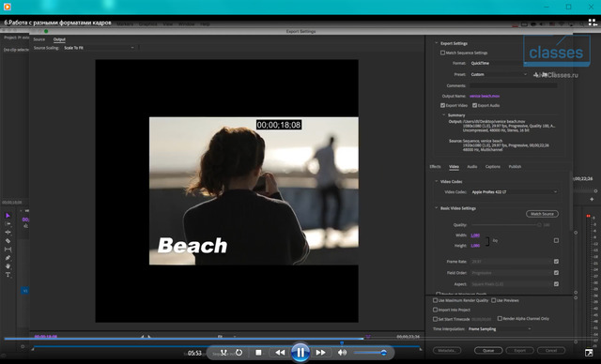Open the Publish tab
The width and height of the screenshot is (601, 364).
515,166
